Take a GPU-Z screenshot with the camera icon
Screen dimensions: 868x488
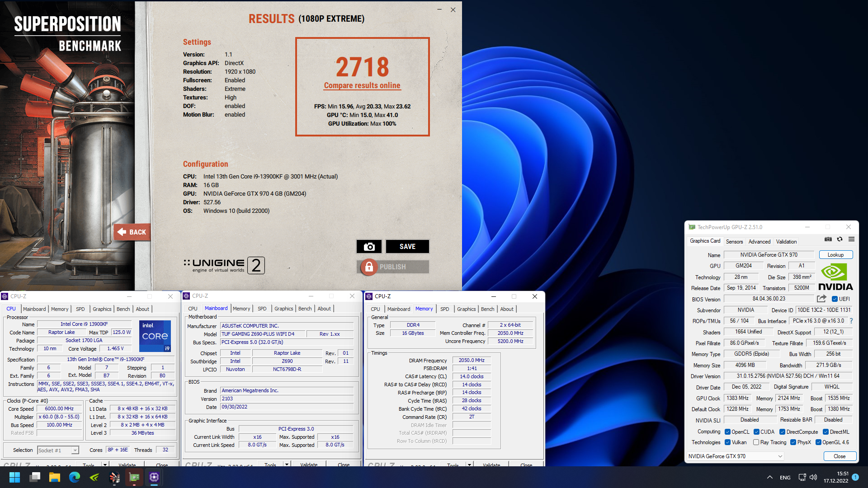828,239
